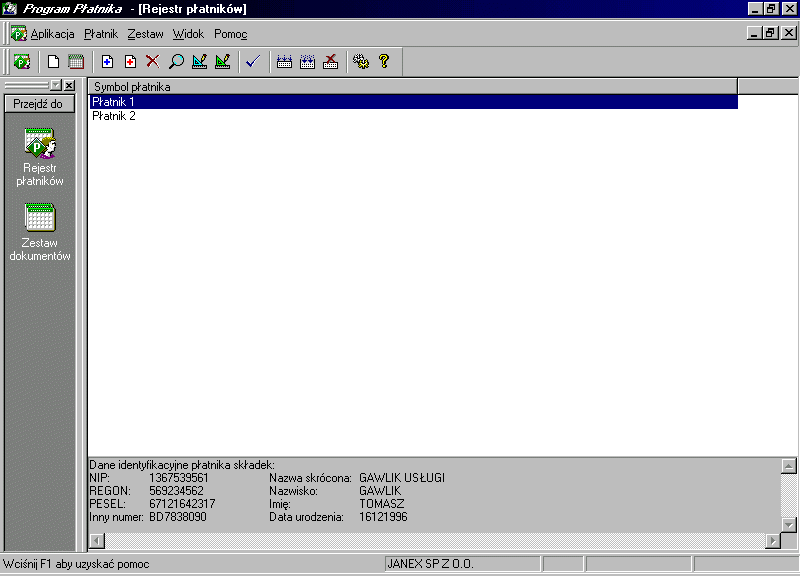800x576 pixels.
Task: Click the Dane identyfikacyjne płatnika składek heading
Action: pos(182,465)
